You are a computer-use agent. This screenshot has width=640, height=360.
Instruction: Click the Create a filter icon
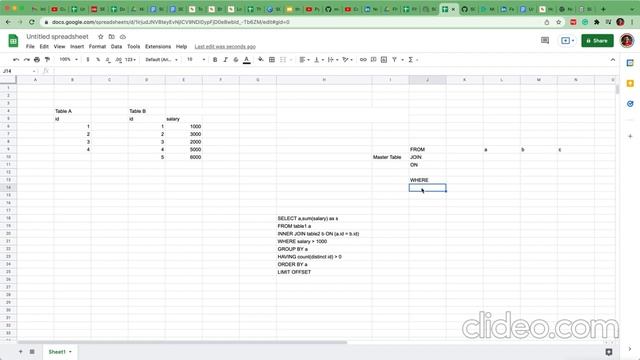point(394,60)
